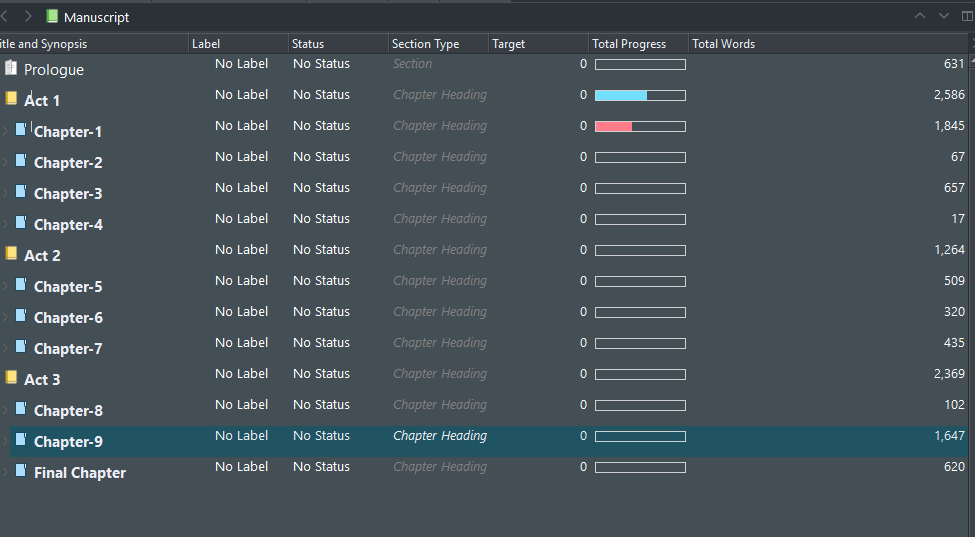This screenshot has width=975, height=537.
Task: Click the Chapter-1 document icon
Action: (21, 129)
